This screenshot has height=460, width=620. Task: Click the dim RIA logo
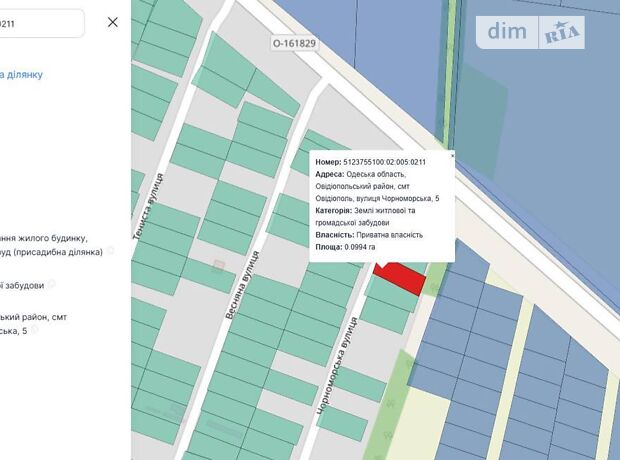(x=535, y=33)
